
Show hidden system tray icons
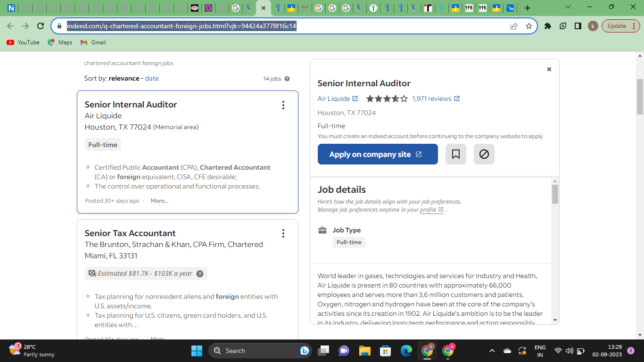(492, 351)
